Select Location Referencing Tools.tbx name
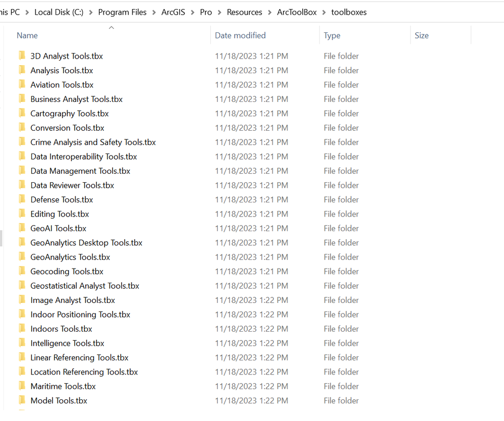This screenshot has height=421, width=504. [x=84, y=372]
